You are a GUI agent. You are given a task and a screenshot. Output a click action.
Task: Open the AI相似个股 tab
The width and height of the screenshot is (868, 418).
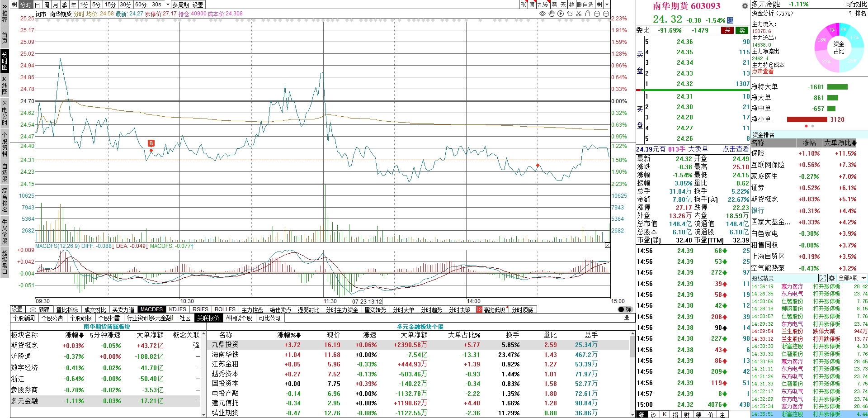(x=239, y=318)
